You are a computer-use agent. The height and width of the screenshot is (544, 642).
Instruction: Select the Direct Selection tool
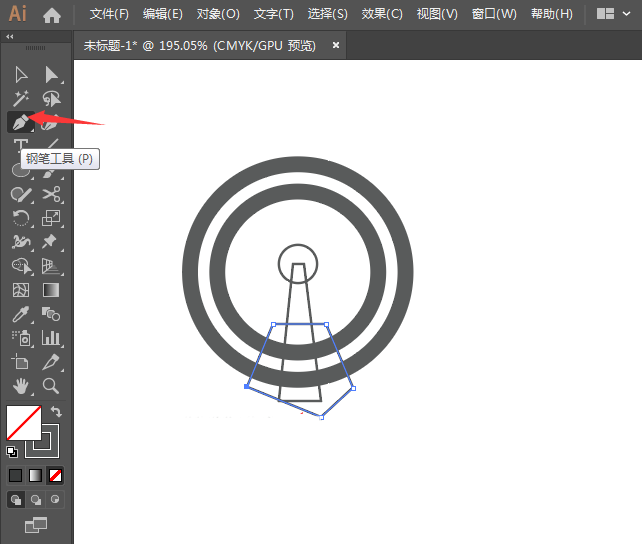coord(51,75)
